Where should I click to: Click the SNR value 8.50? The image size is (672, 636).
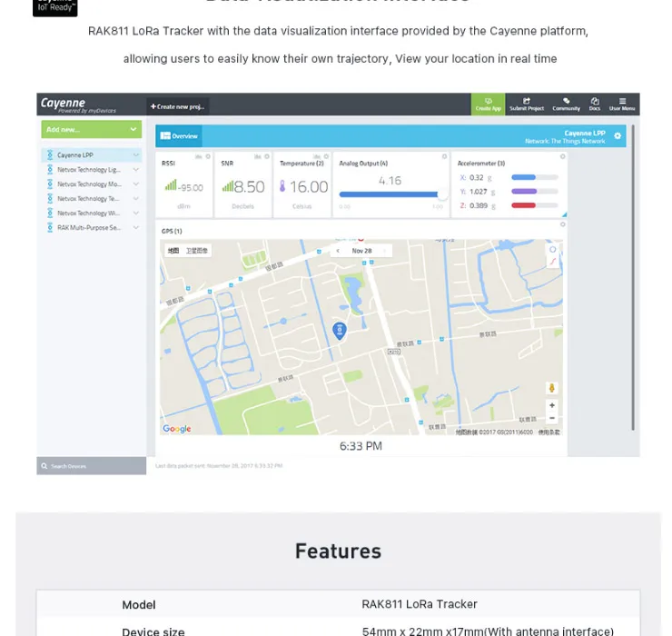click(x=250, y=187)
